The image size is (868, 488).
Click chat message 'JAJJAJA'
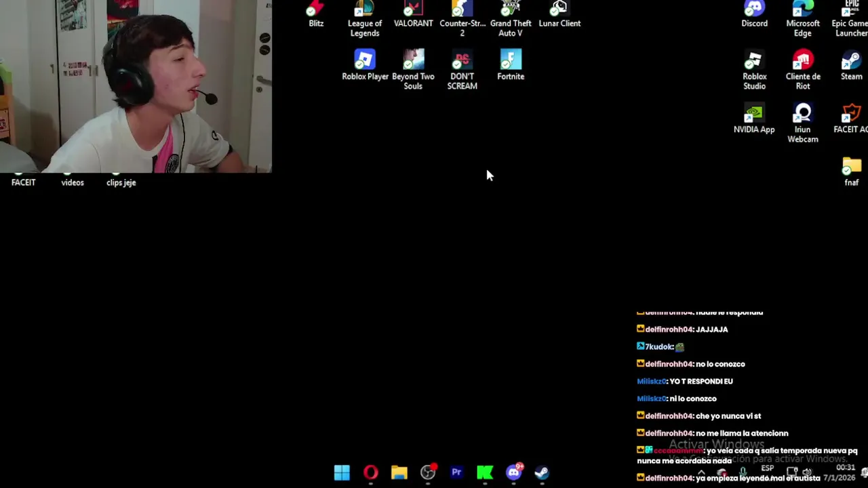pos(712,329)
